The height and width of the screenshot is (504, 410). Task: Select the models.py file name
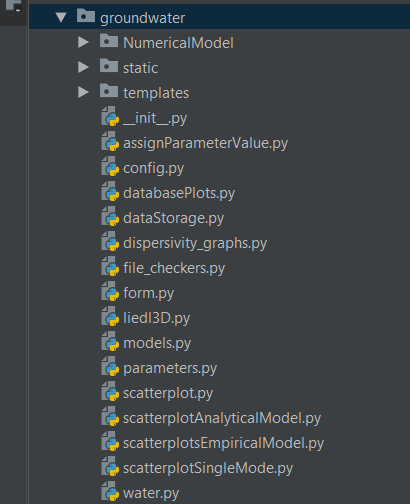click(x=157, y=343)
